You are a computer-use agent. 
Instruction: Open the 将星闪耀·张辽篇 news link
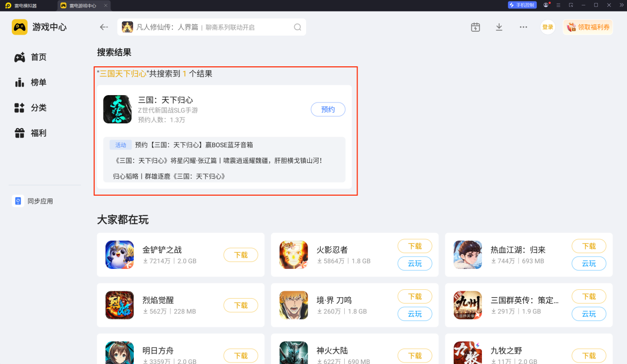[218, 161]
